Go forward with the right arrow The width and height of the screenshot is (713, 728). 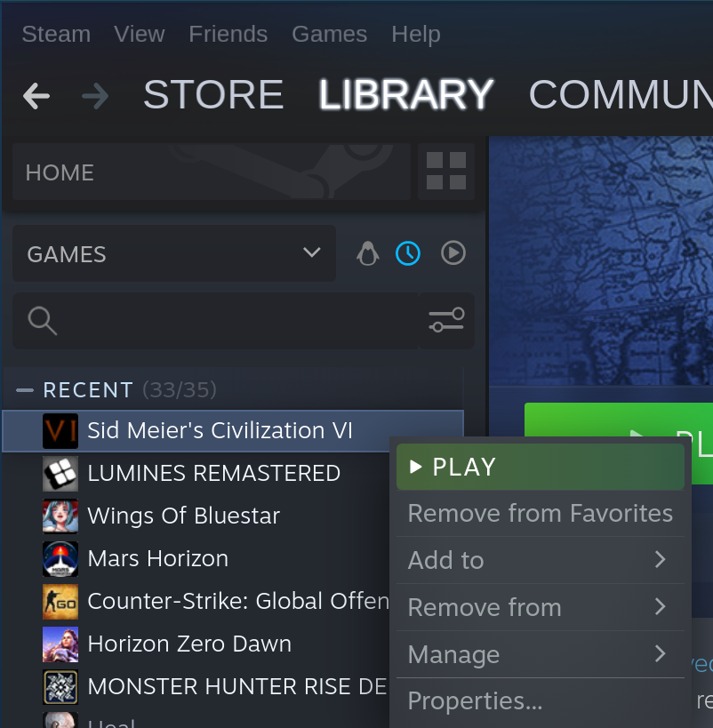coord(95,96)
